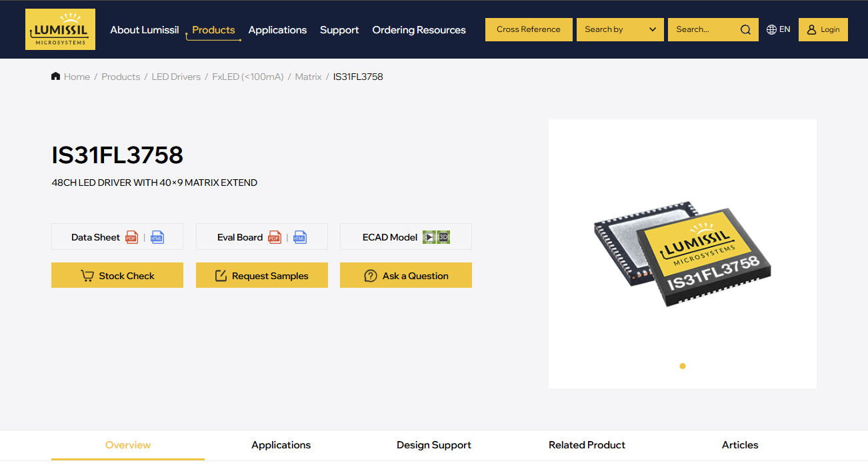Click the yellow image carousel dot

(x=683, y=366)
